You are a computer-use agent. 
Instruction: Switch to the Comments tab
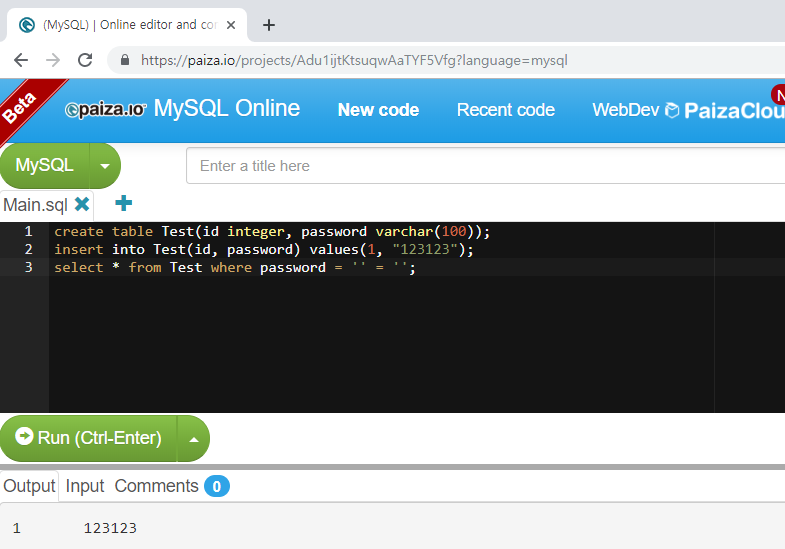coord(157,486)
